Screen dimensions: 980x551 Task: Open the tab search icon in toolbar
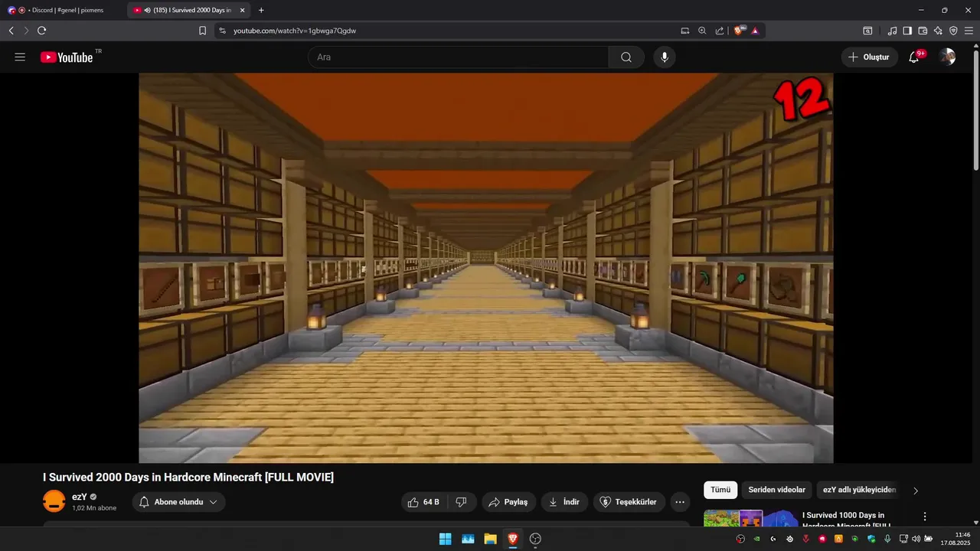[x=867, y=31]
